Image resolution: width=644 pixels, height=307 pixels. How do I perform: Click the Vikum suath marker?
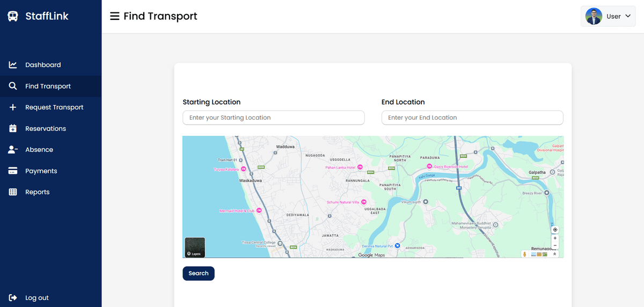click(x=426, y=202)
